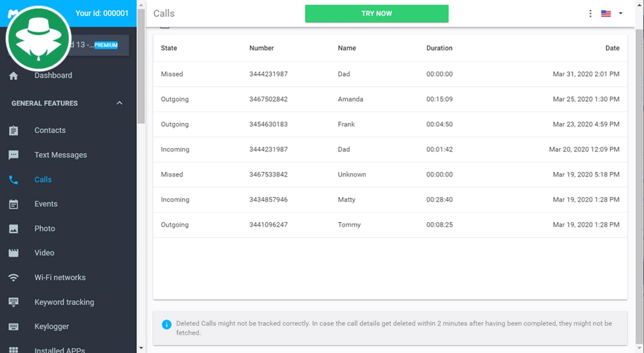644x353 pixels.
Task: Click the Wi-Fi networks icon
Action: coord(13,278)
